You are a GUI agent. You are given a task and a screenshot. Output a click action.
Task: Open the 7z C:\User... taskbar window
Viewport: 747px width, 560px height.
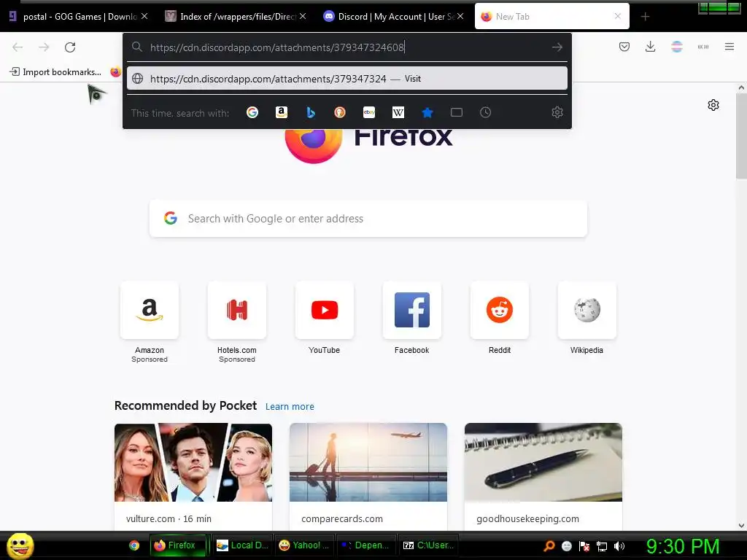[427, 545]
